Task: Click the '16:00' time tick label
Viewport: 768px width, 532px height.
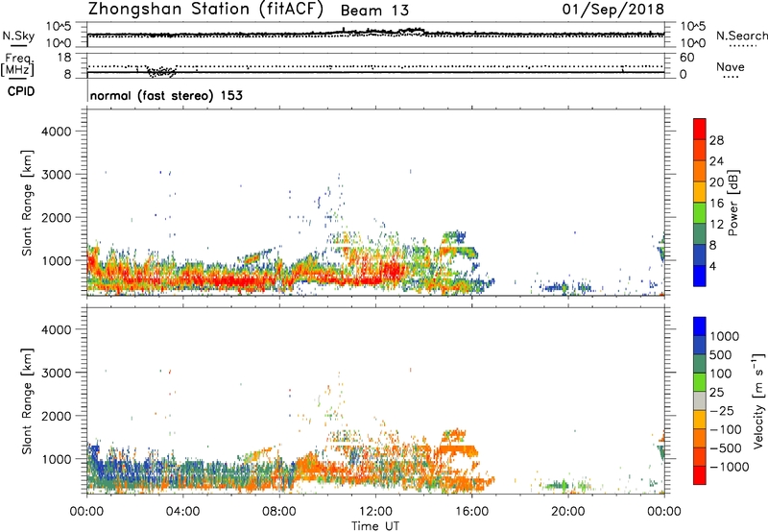Action: 471,512
